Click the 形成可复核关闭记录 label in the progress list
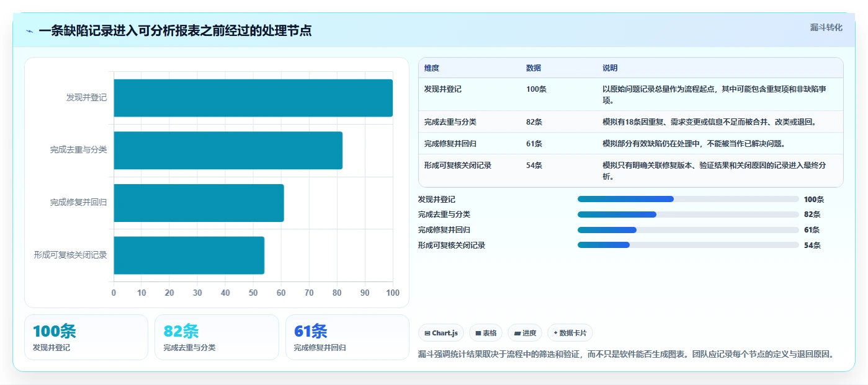Screen dimensions: 868x385 452,246
